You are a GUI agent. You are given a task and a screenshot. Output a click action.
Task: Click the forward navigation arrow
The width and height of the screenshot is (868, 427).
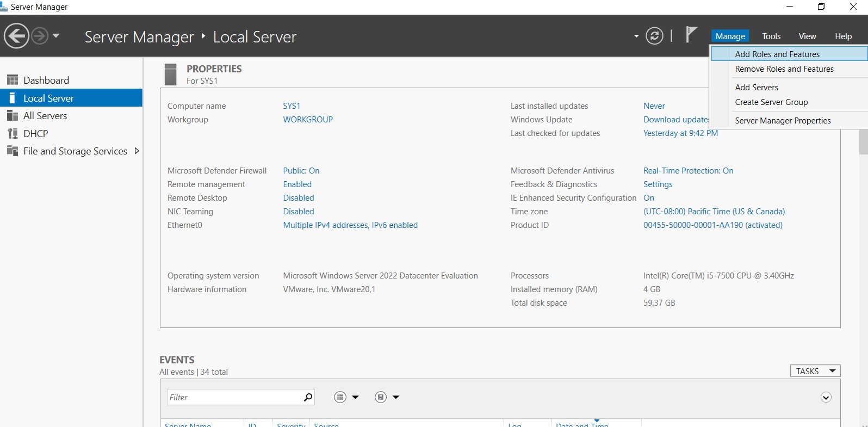coord(39,36)
